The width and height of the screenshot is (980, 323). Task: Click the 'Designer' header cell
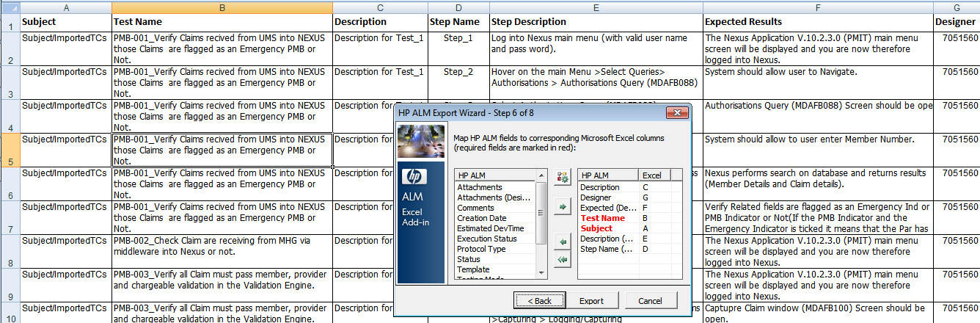957,22
